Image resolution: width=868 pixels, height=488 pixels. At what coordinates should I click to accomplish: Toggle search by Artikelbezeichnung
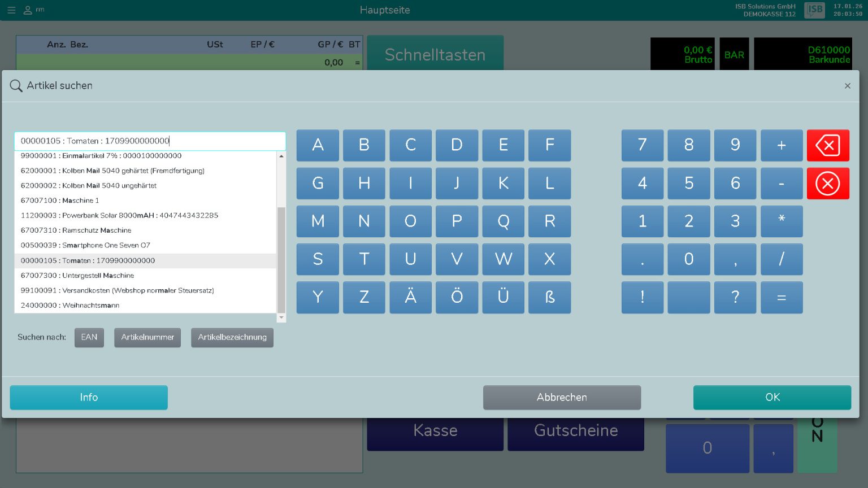click(232, 337)
